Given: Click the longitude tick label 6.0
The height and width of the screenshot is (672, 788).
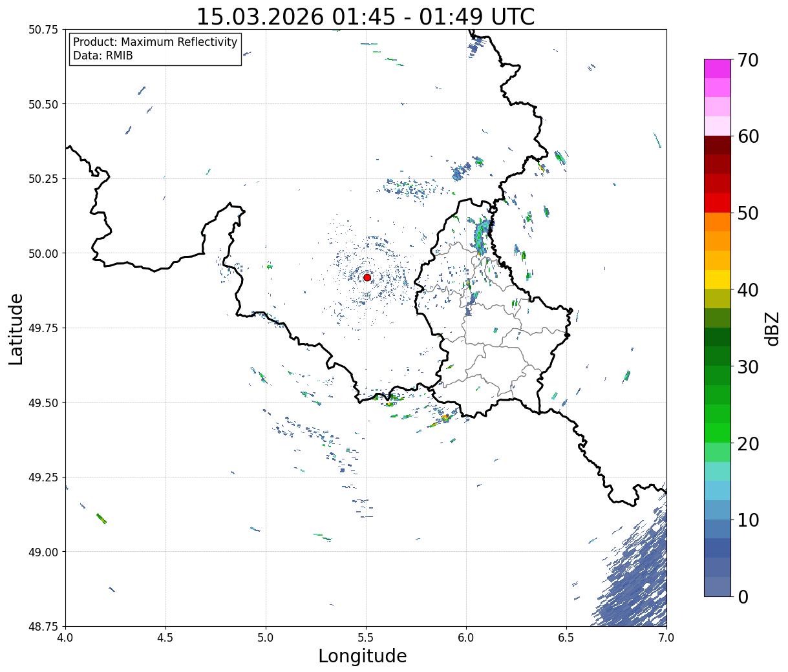Looking at the screenshot, I should pos(466,637).
